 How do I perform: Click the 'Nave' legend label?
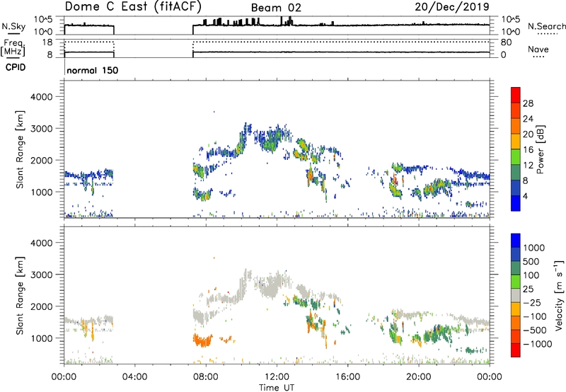538,49
